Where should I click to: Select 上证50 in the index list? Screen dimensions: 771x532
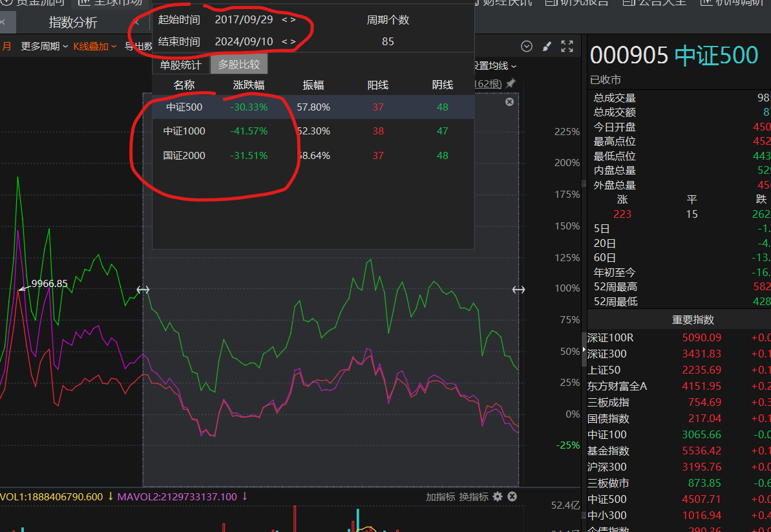pyautogui.click(x=604, y=370)
